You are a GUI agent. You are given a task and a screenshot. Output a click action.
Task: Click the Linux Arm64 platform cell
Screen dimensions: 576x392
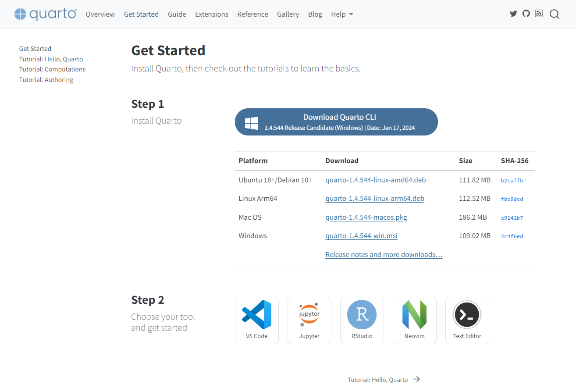[258, 198]
